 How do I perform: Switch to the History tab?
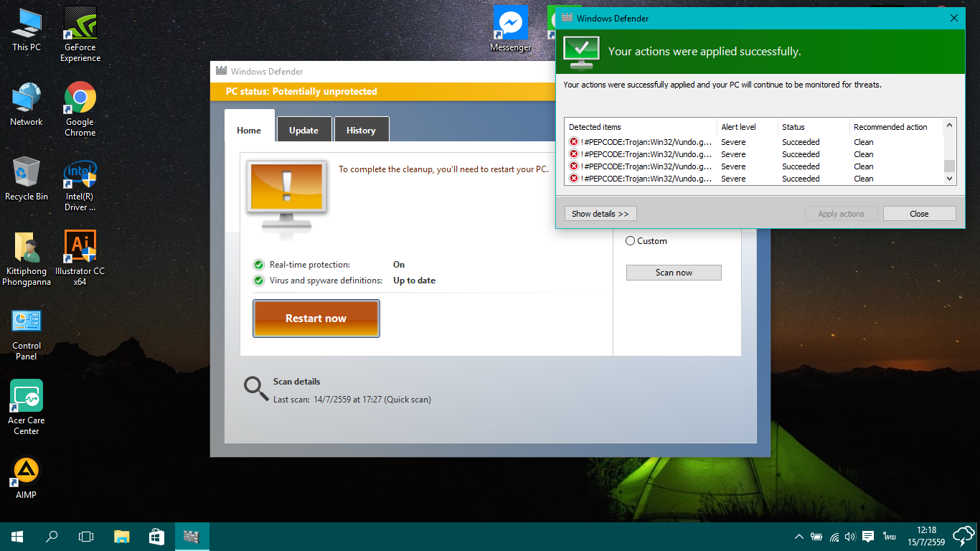click(361, 130)
